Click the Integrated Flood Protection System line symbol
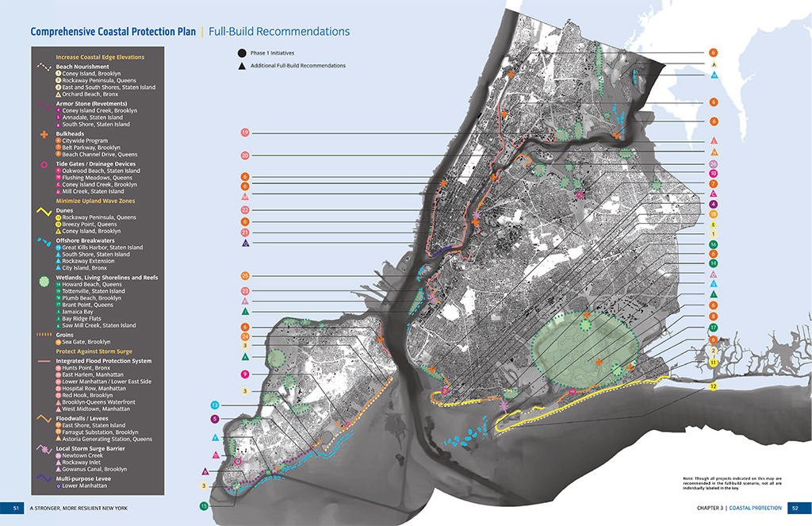 [44, 361]
